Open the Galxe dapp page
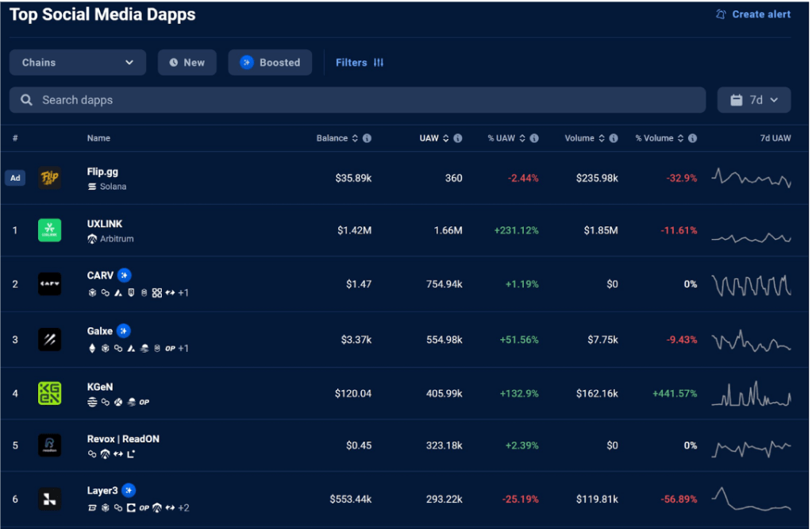Screen dimensions: 812x529 click(x=99, y=331)
